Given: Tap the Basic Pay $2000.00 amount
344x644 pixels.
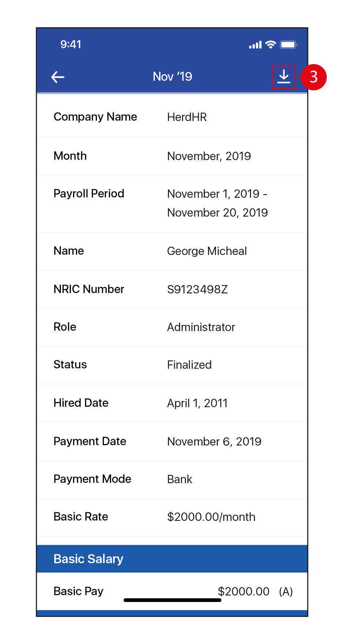Looking at the screenshot, I should tap(243, 591).
